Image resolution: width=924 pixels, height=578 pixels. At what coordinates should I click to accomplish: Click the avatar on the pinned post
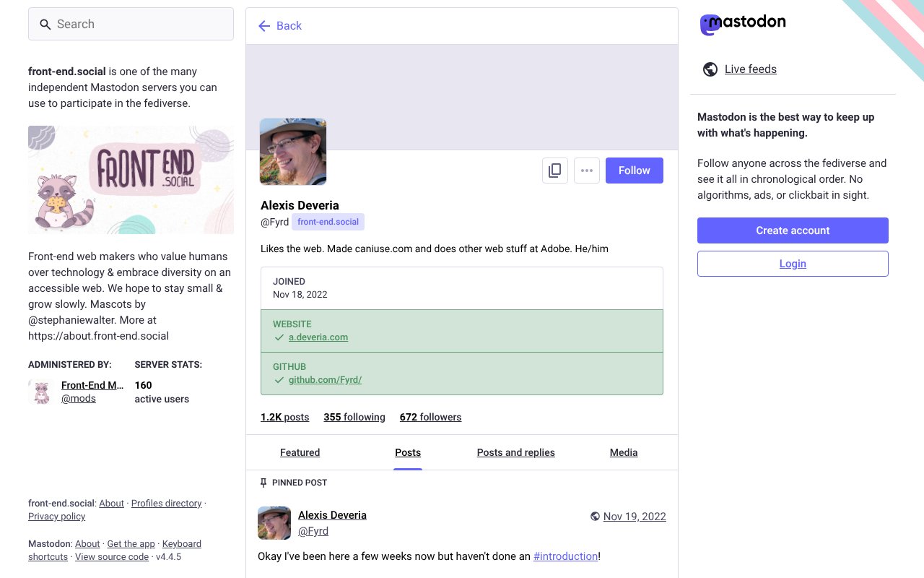click(274, 523)
